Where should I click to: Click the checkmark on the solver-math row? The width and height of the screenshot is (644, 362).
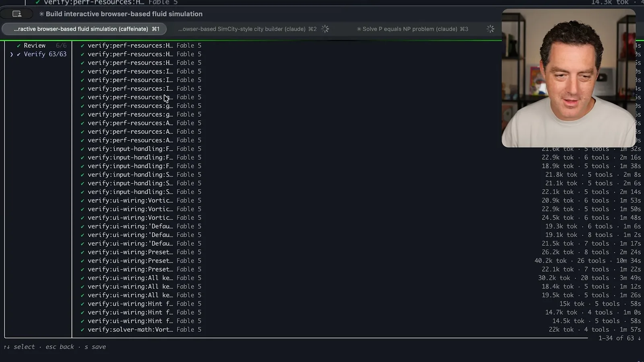[x=83, y=330]
